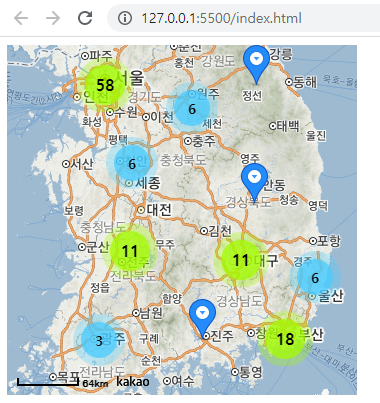Click the blue pin marker near 안동
Viewport: 380px width, 403px height.
[x=254, y=183]
